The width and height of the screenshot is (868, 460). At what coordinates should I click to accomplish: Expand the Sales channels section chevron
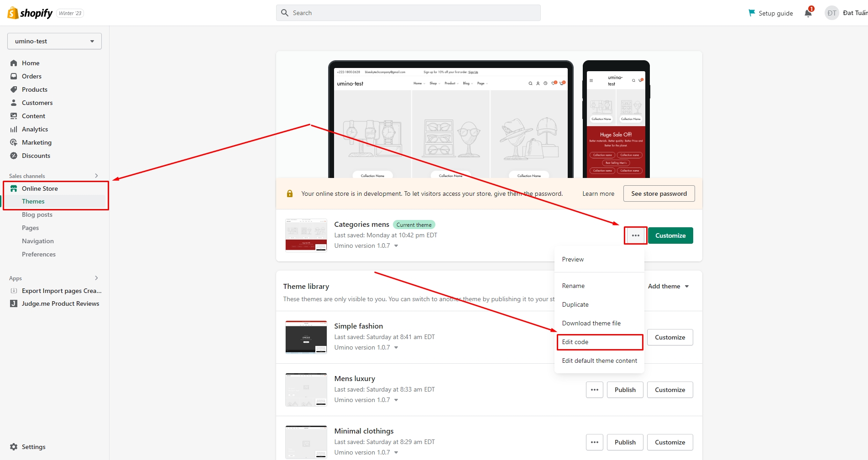(96, 176)
